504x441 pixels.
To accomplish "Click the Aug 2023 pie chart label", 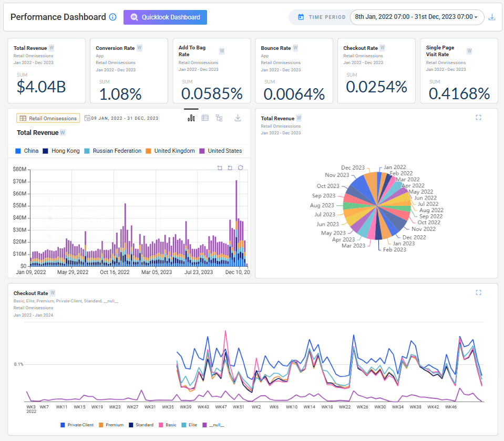I will click(322, 205).
